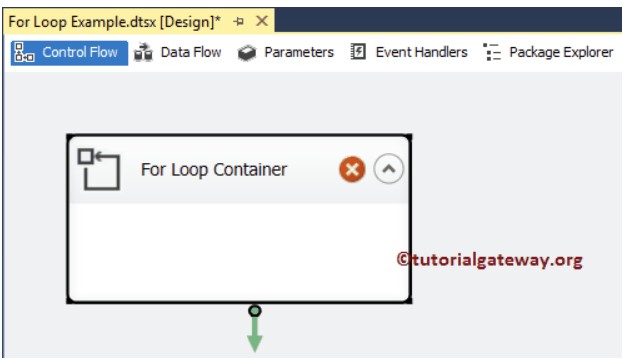Viewport: 623px width, 360px height.
Task: Click the green precedence constraint arrow
Action: [255, 335]
